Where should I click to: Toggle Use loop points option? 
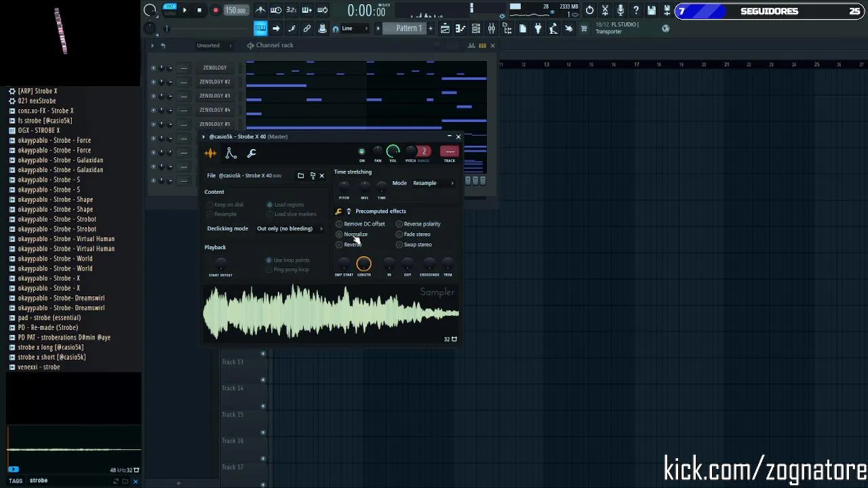click(288, 260)
